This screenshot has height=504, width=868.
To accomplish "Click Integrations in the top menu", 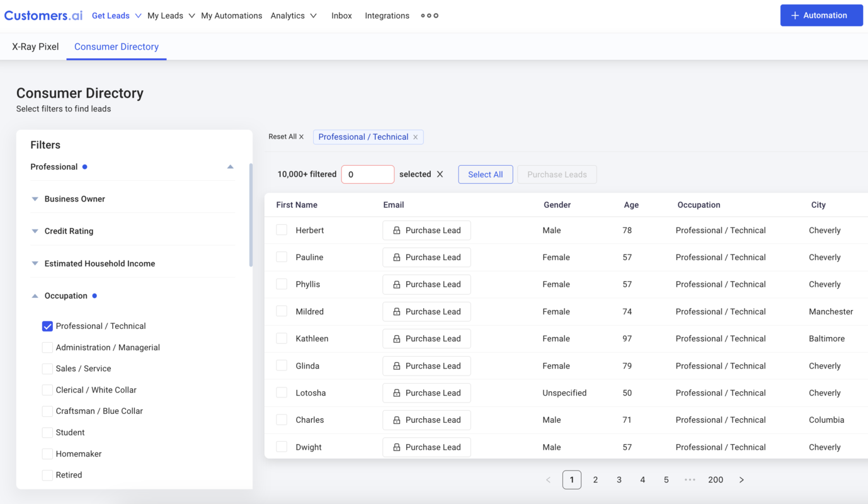I will tap(387, 15).
